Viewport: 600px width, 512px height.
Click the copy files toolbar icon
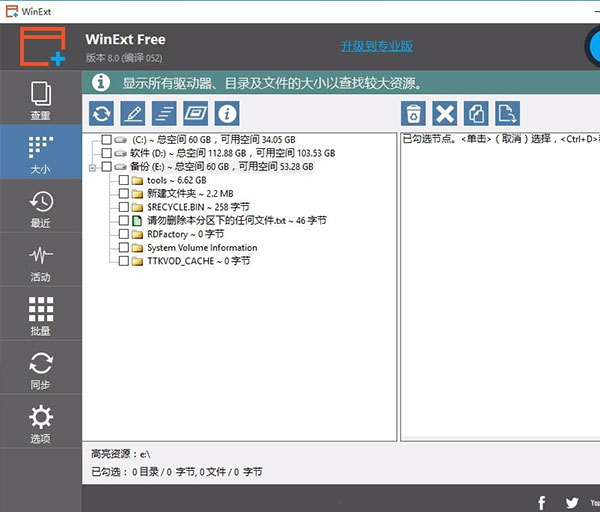[x=476, y=114]
